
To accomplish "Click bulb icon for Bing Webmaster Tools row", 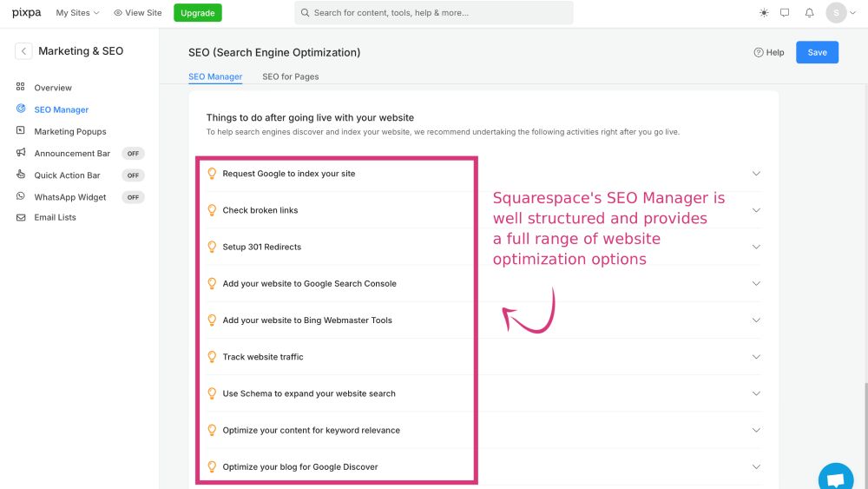I will [x=212, y=320].
